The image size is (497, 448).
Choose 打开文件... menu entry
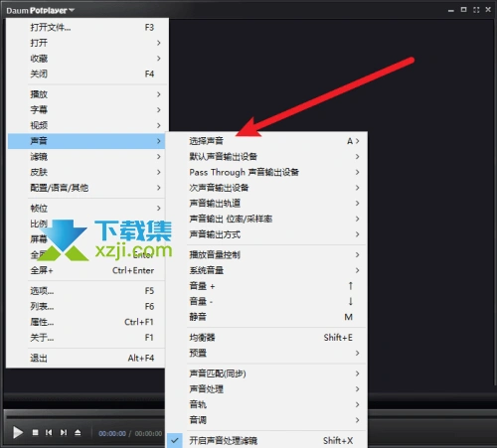click(x=86, y=27)
